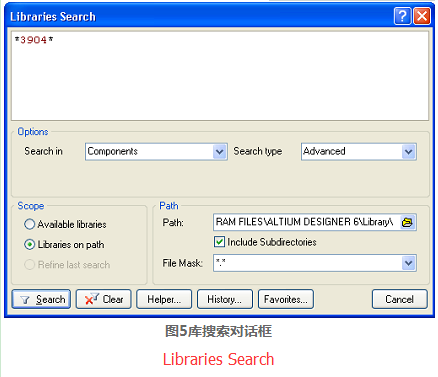
Task: Open the File Mask dropdown arrow
Action: click(408, 263)
